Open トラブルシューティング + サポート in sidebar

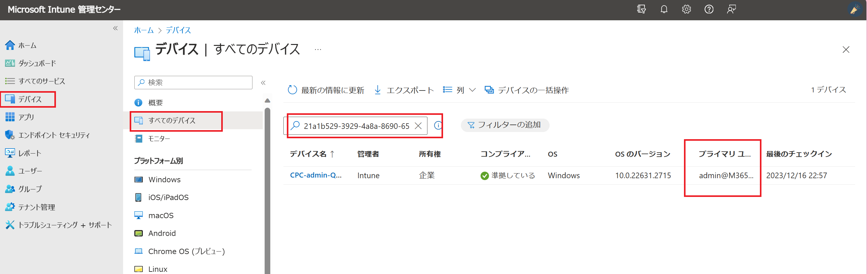click(58, 225)
